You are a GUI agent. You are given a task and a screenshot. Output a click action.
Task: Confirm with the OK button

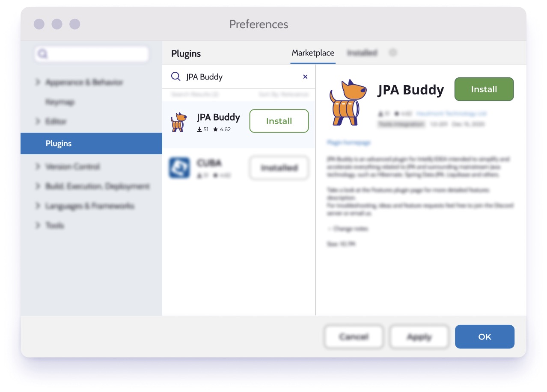point(485,337)
